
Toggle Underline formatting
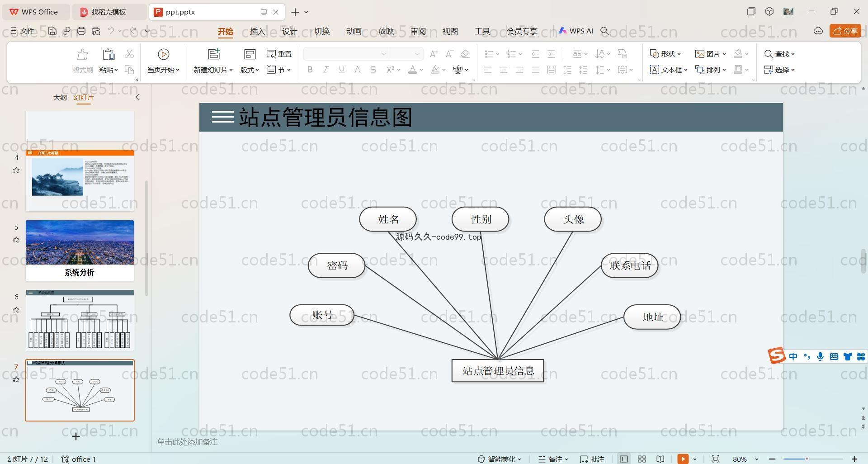[x=341, y=70]
